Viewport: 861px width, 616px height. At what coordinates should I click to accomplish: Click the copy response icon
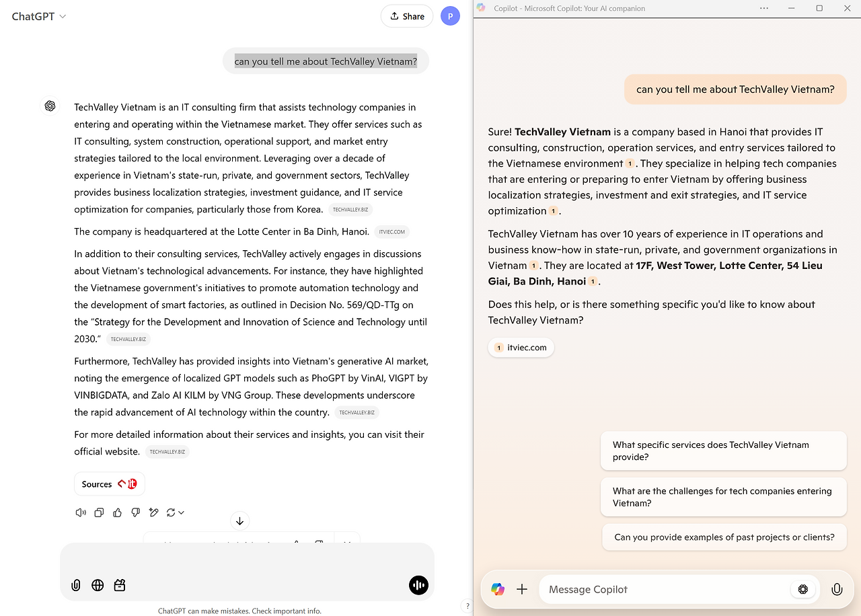(x=99, y=512)
